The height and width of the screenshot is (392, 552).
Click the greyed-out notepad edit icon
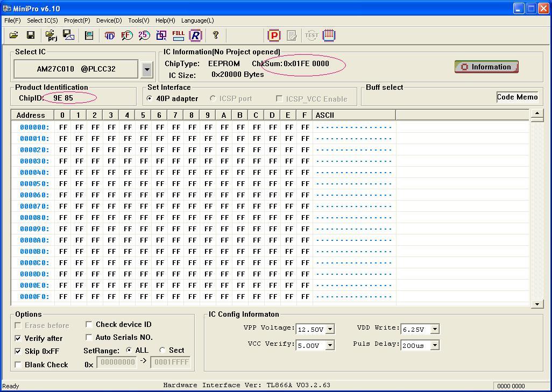point(292,35)
